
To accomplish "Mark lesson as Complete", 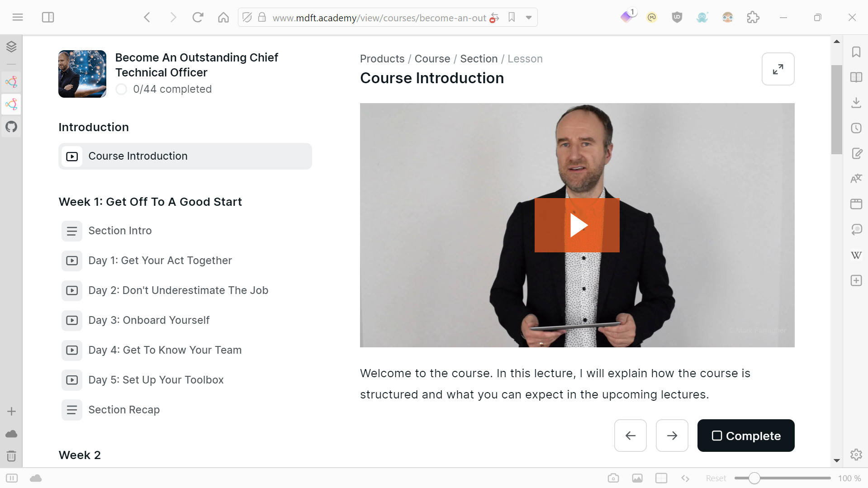I will 746,436.
